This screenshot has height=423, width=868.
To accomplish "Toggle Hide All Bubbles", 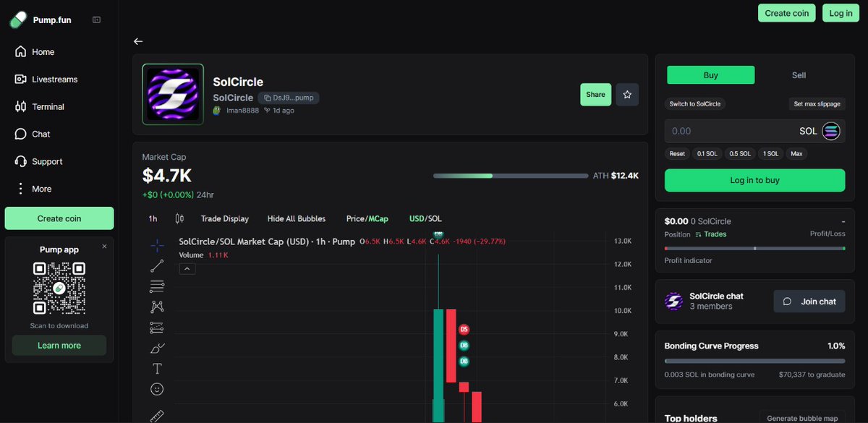I will click(x=297, y=218).
